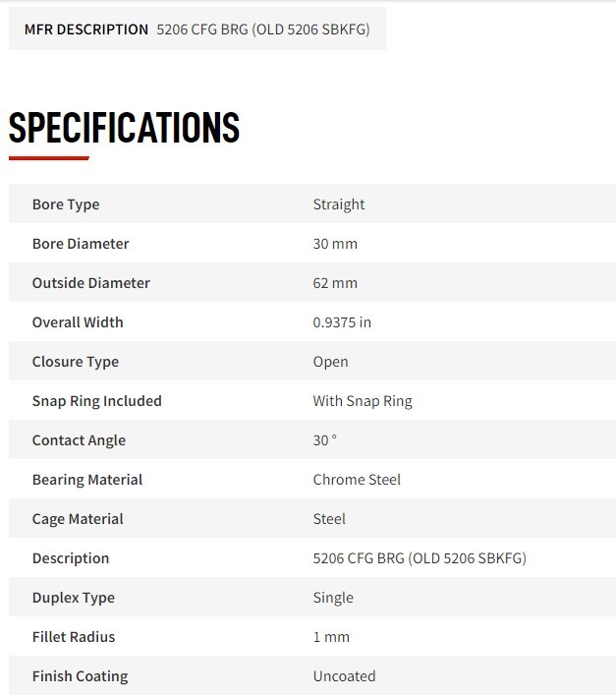The width and height of the screenshot is (616, 697).
Task: Select the Uncoated finish coating value
Action: [x=344, y=676]
